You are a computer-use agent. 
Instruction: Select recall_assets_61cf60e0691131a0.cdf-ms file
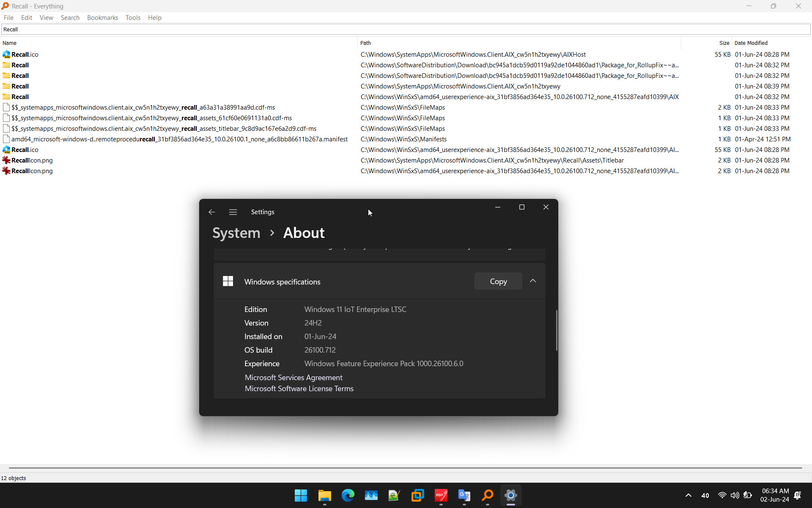pos(152,118)
